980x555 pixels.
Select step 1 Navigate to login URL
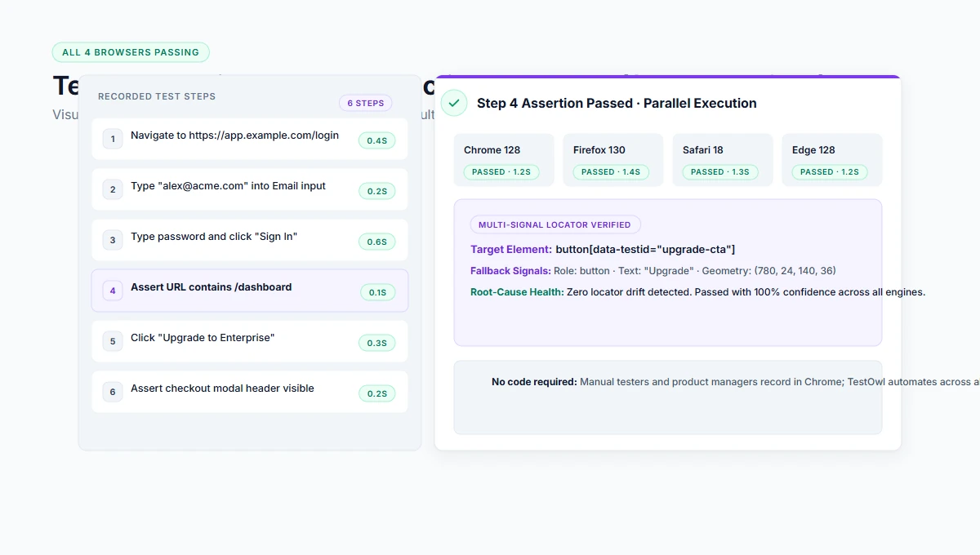(250, 139)
